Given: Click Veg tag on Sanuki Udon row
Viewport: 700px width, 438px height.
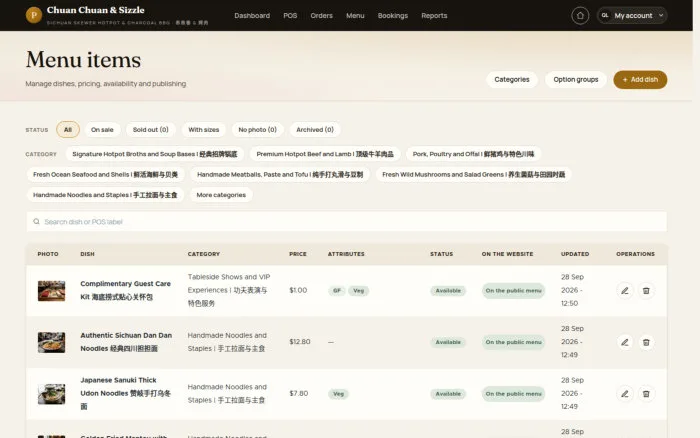Looking at the screenshot, I should click(x=338, y=394).
